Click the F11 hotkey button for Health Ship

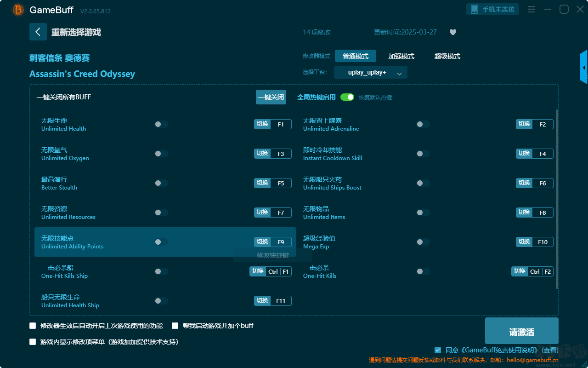[273, 301]
